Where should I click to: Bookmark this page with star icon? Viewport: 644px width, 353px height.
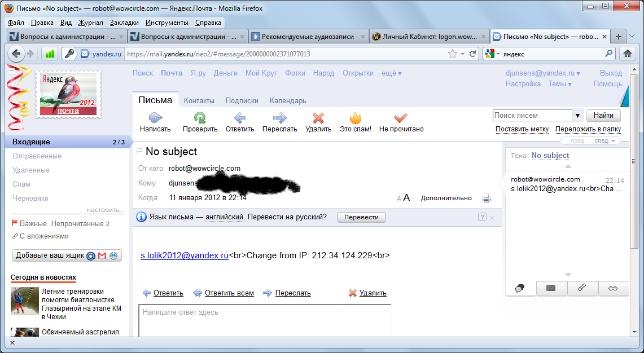pos(452,54)
